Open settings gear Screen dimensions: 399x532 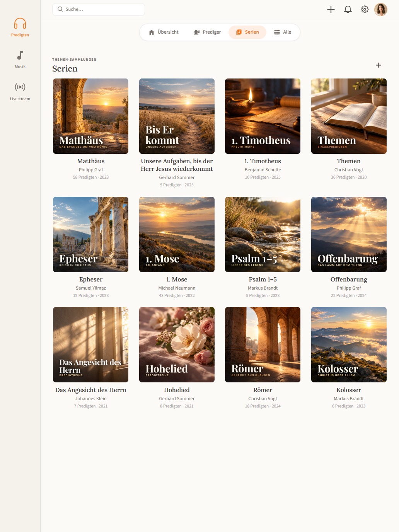(x=365, y=9)
